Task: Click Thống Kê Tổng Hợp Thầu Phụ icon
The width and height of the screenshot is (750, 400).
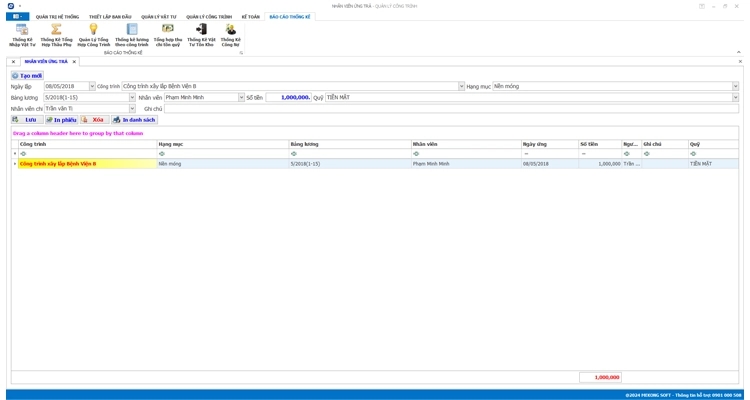Action: point(56,35)
